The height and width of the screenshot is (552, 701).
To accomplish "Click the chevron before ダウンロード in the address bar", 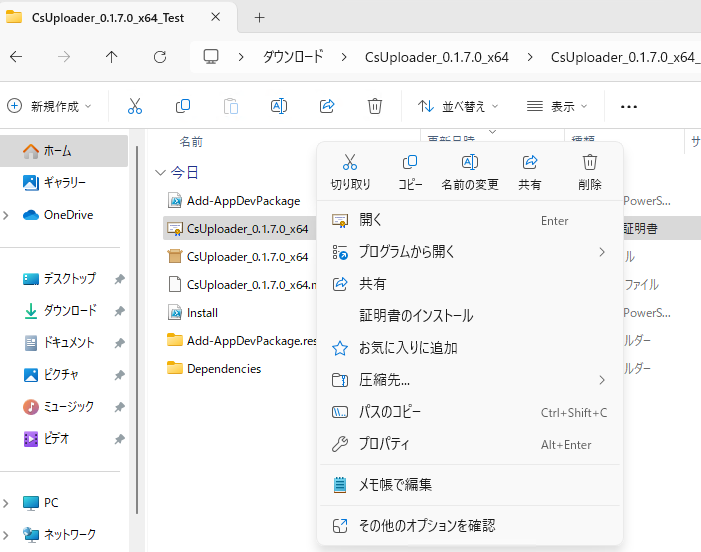I will (x=241, y=57).
